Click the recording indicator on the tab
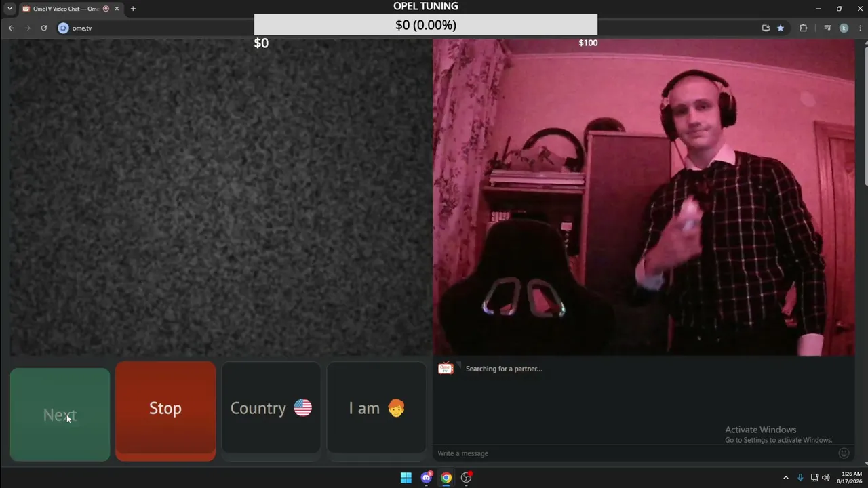The width and height of the screenshot is (868, 488). pyautogui.click(x=106, y=9)
